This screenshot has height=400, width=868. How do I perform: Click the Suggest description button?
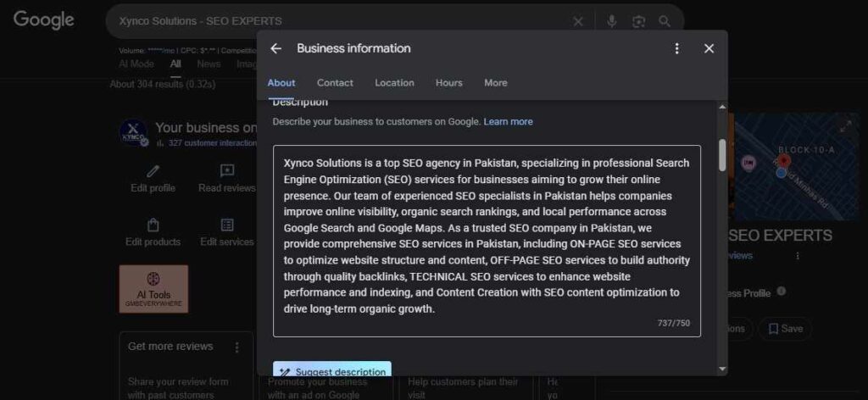click(x=332, y=369)
